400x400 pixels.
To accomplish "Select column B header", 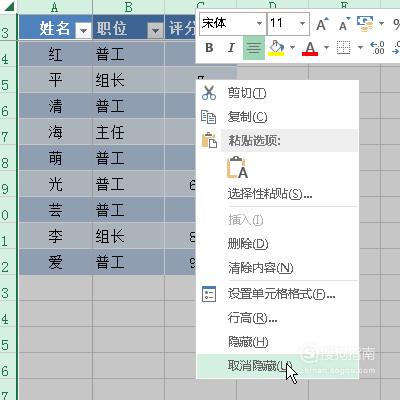I will click(128, 6).
